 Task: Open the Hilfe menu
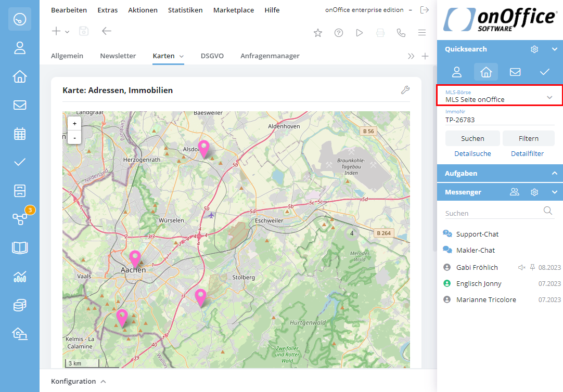[272, 10]
